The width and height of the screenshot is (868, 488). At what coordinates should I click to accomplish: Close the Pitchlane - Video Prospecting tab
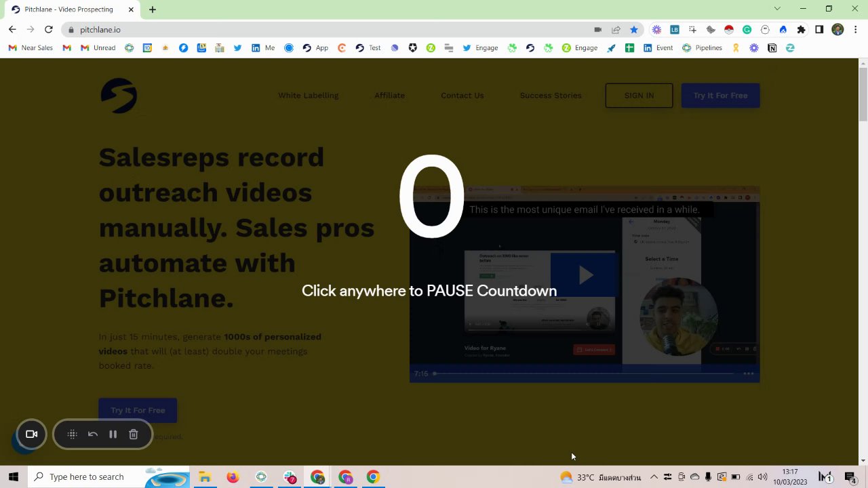[x=132, y=9]
